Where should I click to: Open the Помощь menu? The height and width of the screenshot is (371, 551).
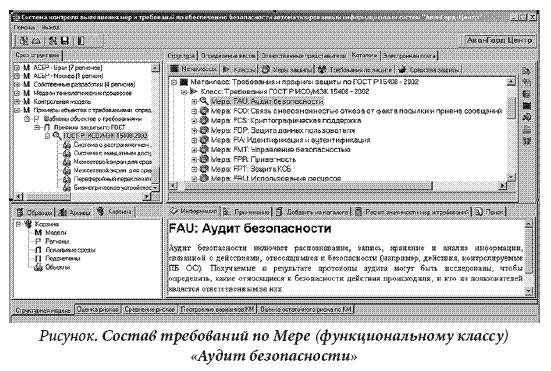[24, 27]
